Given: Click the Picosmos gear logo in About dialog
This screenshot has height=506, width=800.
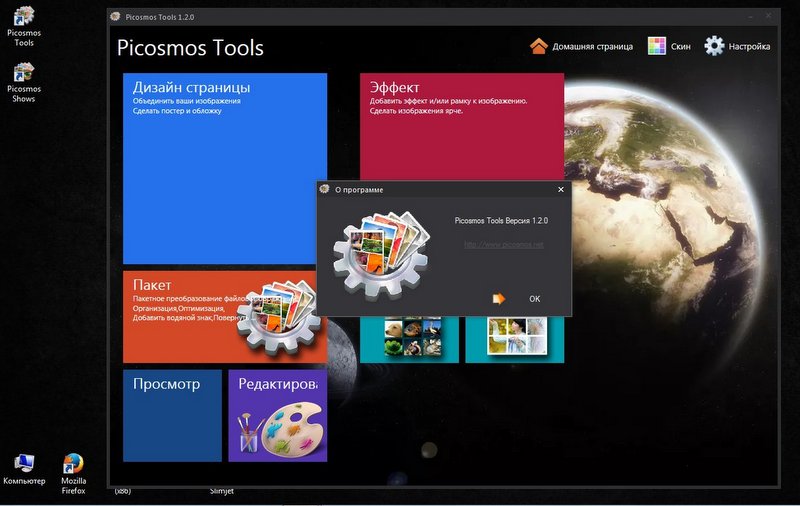Looking at the screenshot, I should [x=381, y=255].
